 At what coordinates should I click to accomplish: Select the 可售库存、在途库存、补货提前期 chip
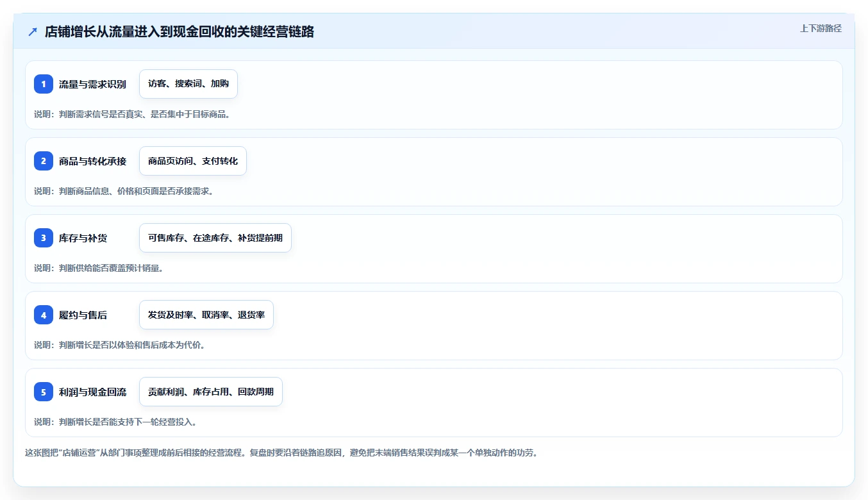215,238
